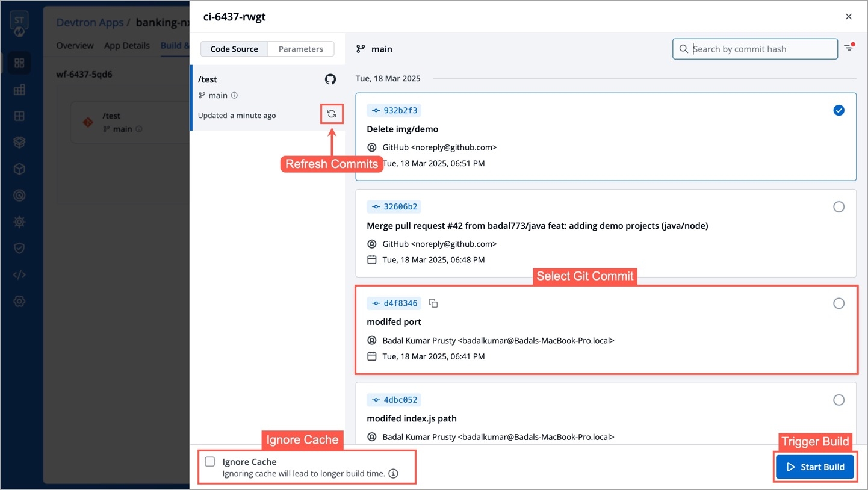Click the 'Tue, 18 Mar 2025, 06:41 PM' timestamp

click(x=433, y=356)
